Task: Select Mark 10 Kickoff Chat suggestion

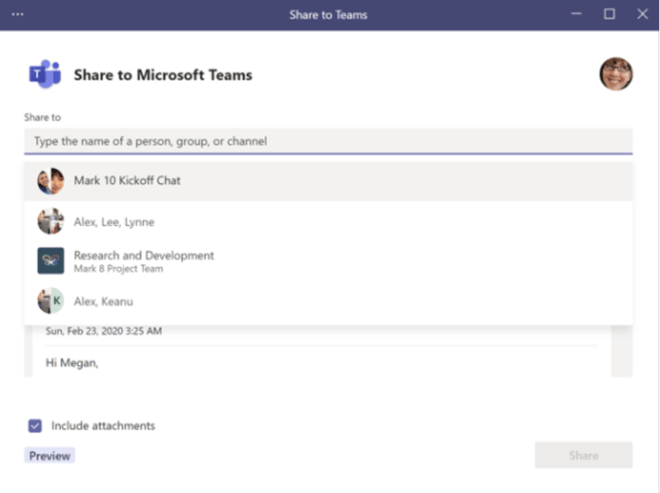Action: pos(328,181)
